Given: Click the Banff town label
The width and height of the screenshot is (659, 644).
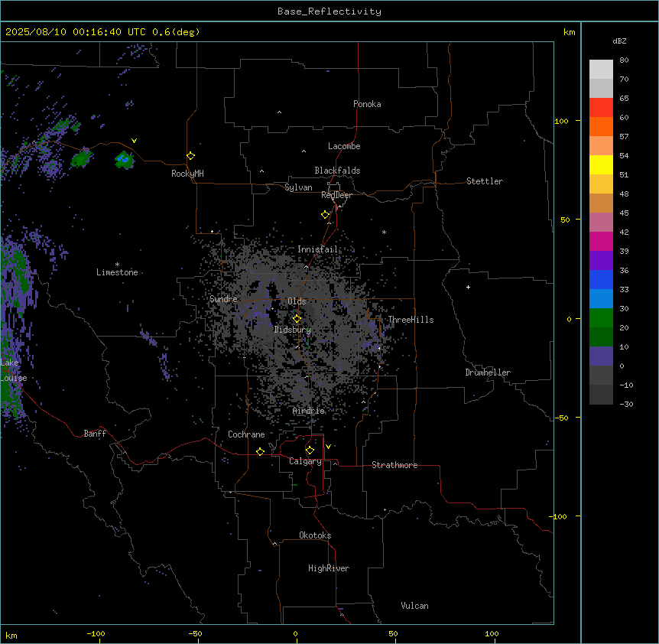Looking at the screenshot, I should [x=95, y=434].
